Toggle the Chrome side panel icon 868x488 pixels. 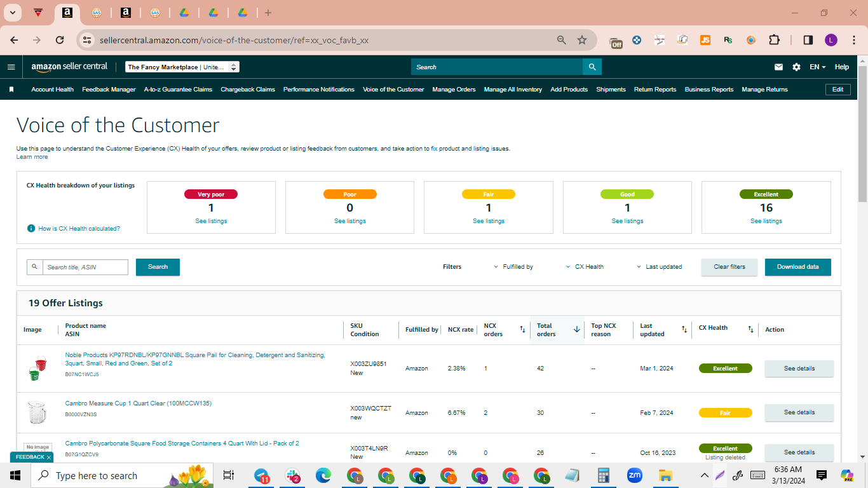(x=808, y=40)
